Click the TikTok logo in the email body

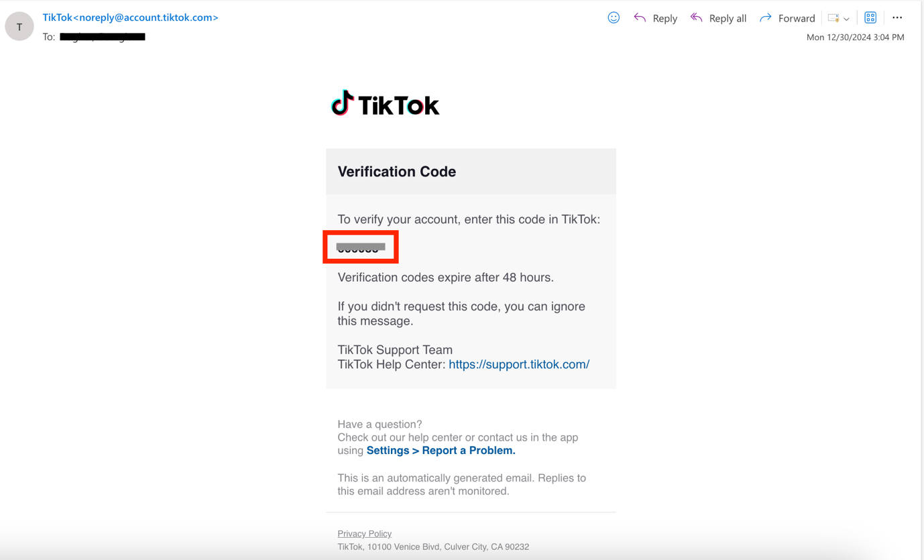pos(385,103)
